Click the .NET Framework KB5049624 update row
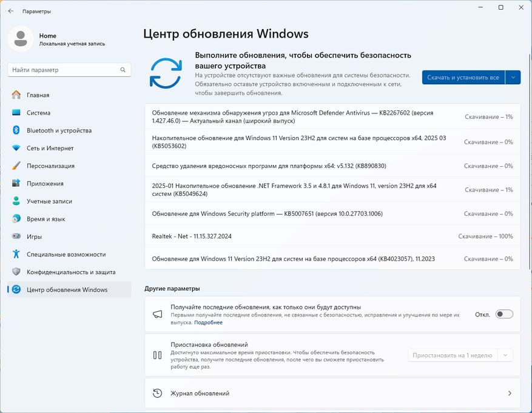The height and width of the screenshot is (413, 532). click(x=332, y=190)
